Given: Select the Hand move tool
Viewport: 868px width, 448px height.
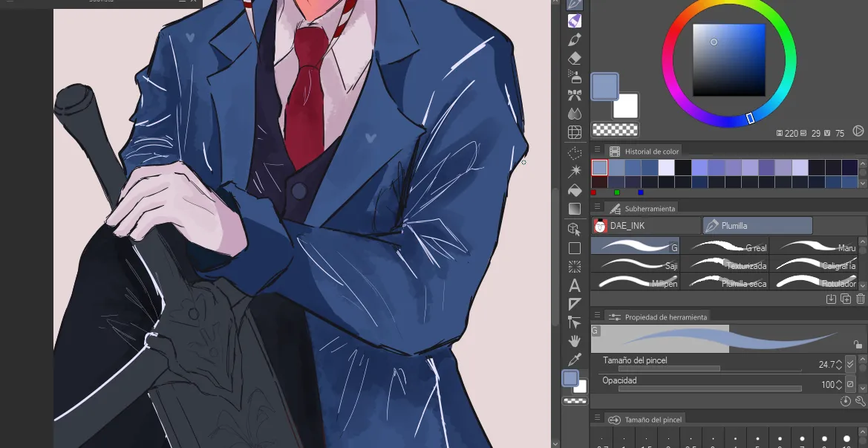Looking at the screenshot, I should 575,341.
